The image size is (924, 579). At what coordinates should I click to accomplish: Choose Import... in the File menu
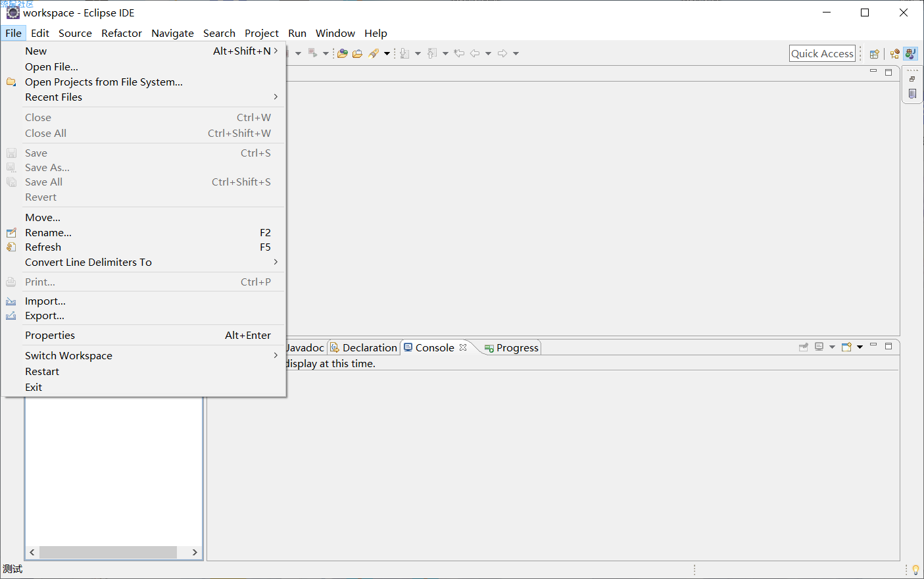point(143,301)
